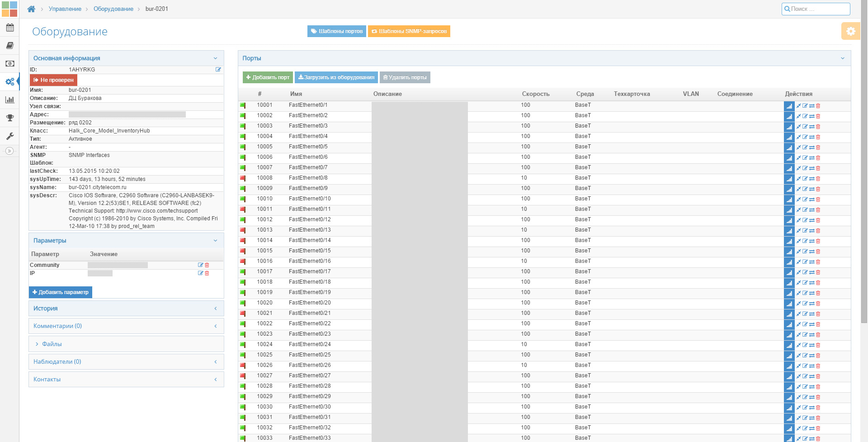
Task: Click 'Загрузить из оборудования' button
Action: pos(336,77)
